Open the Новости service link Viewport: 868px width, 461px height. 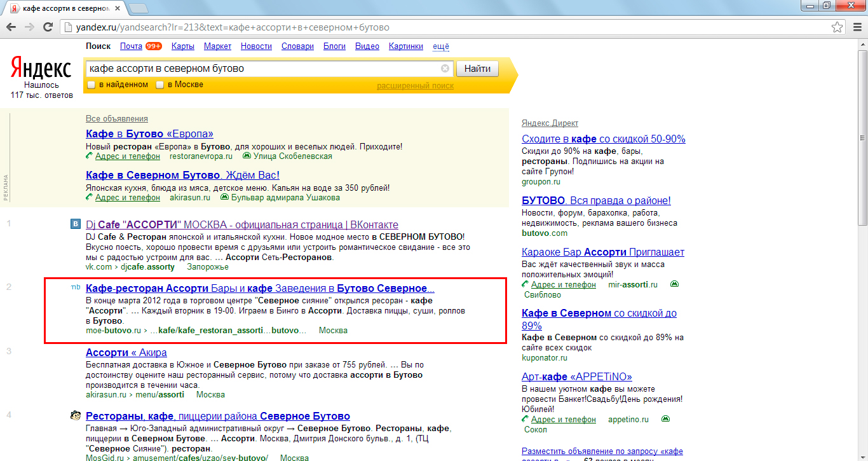pos(256,46)
